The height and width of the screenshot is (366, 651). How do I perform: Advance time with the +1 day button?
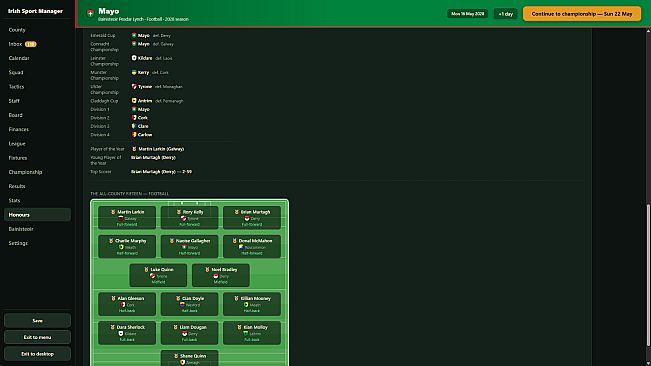(505, 14)
